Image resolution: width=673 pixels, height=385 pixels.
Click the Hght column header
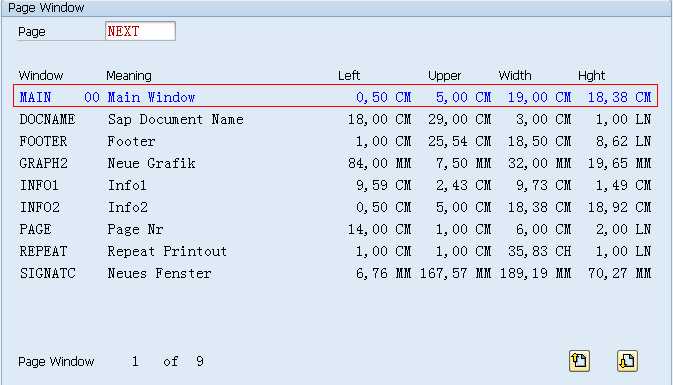(591, 76)
